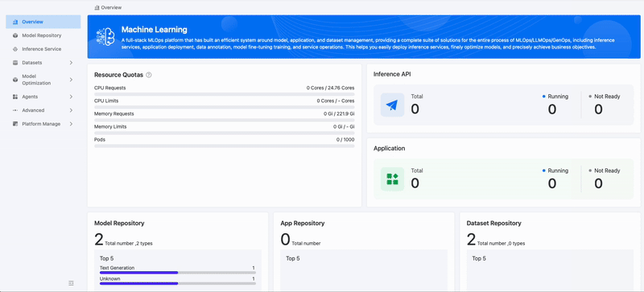Click the Text Generation bar in Top 5
Screen dimensions: 644x292
pos(177,272)
